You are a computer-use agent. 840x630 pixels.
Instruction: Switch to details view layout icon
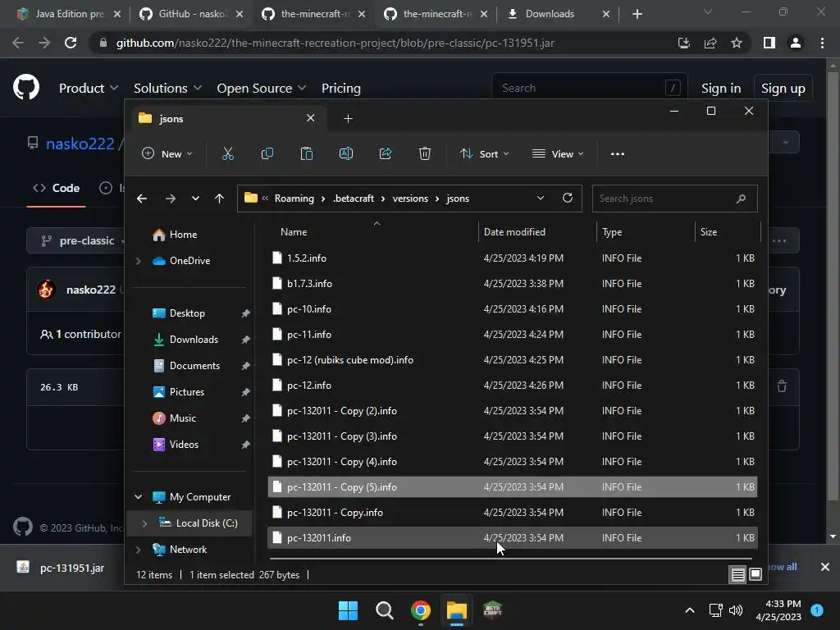pos(737,575)
